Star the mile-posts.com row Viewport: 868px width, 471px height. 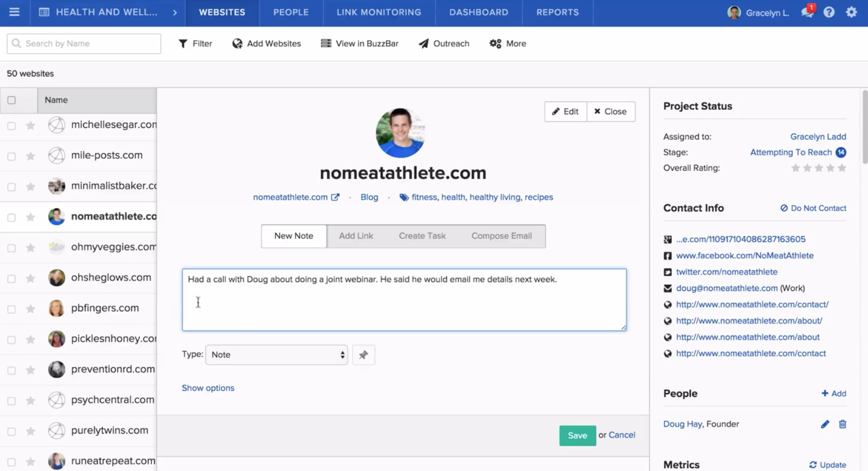pos(31,156)
